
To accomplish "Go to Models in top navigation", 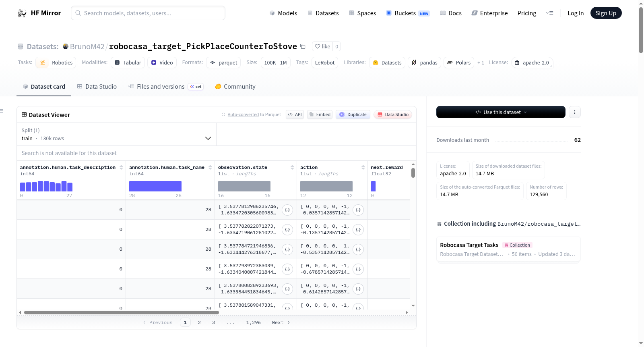I will [283, 13].
